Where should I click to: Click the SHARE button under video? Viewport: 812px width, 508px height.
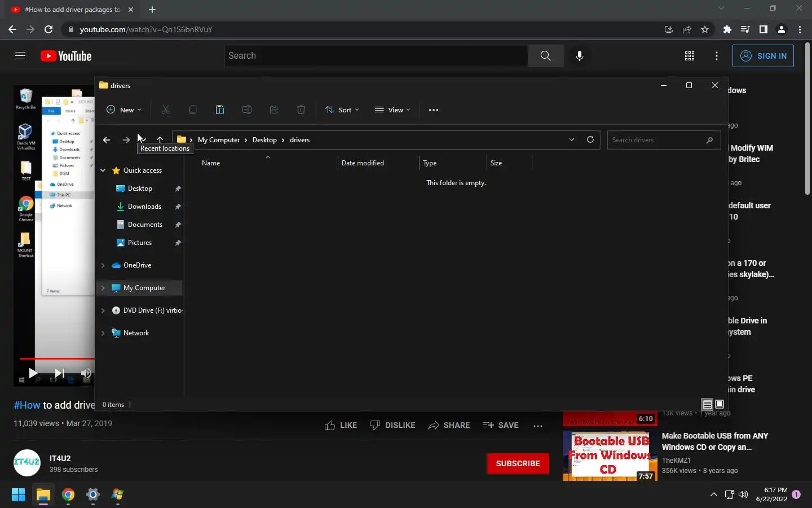pyautogui.click(x=449, y=426)
